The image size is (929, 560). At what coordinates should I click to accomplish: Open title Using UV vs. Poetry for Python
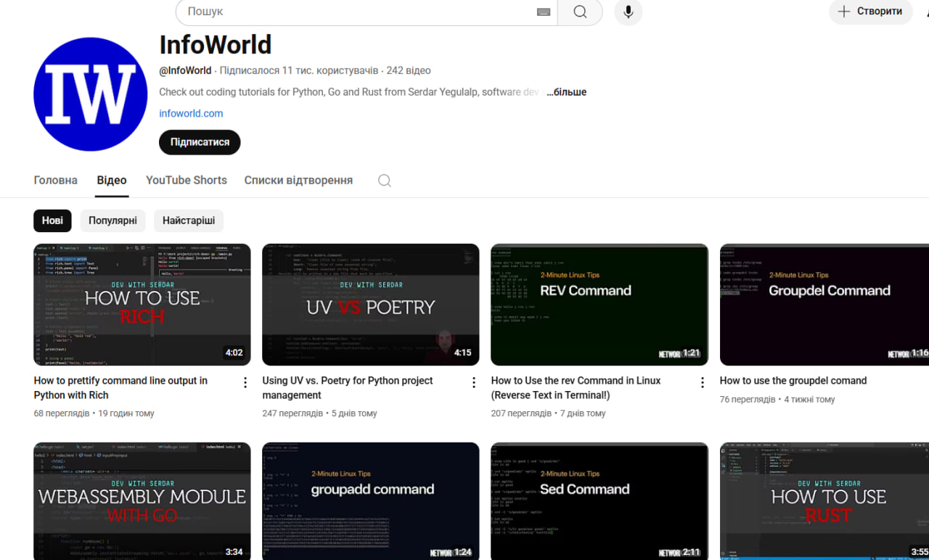(348, 387)
